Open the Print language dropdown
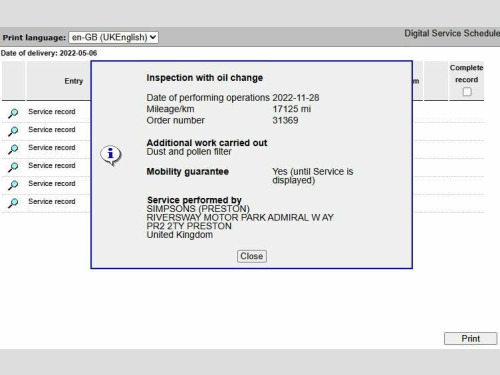The image size is (500, 375). (113, 37)
